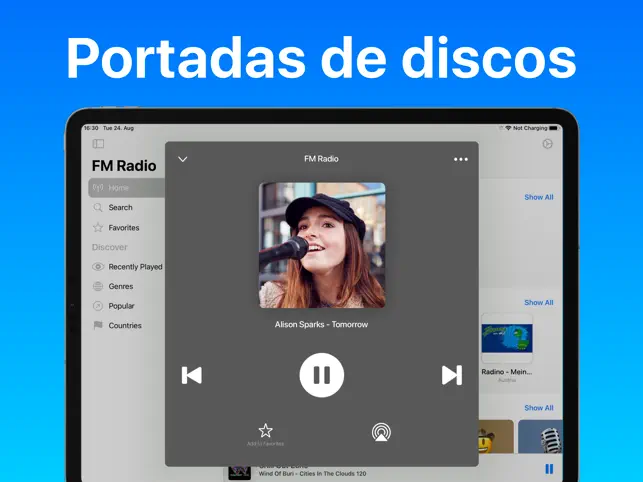Open Countries in the sidebar

pyautogui.click(x=127, y=325)
